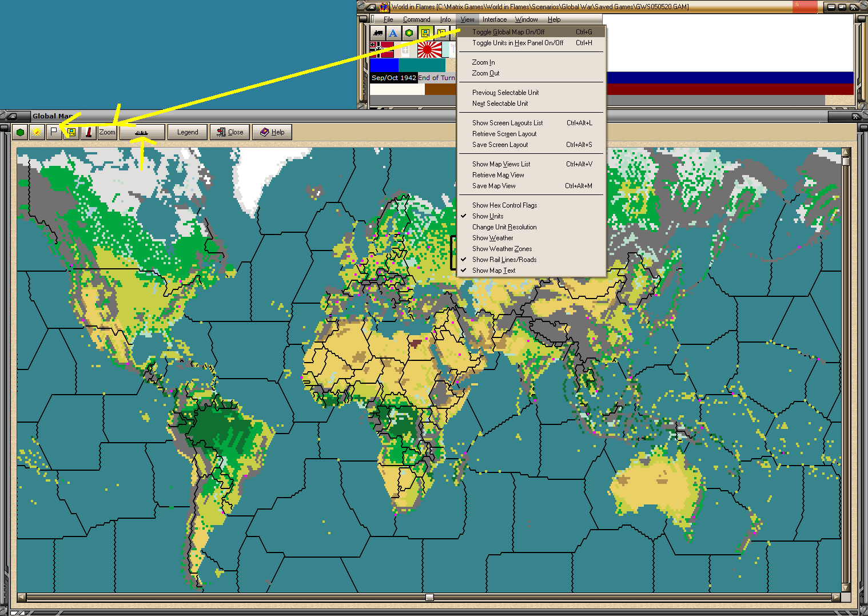Click the white flag icon in Global Map toolbar
The height and width of the screenshot is (616, 868).
[54, 132]
